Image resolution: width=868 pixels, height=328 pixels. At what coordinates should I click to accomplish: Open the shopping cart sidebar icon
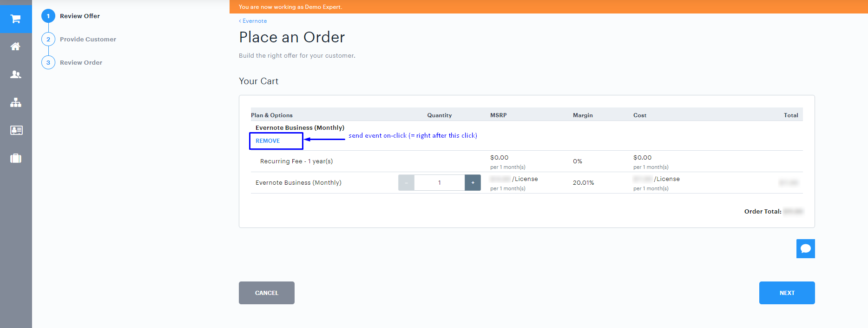point(16,19)
